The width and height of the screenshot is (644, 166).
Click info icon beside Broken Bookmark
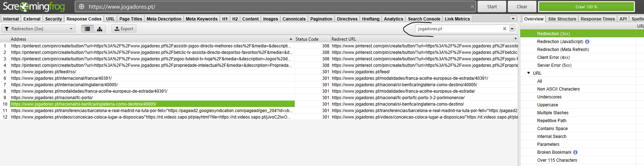tap(575, 152)
